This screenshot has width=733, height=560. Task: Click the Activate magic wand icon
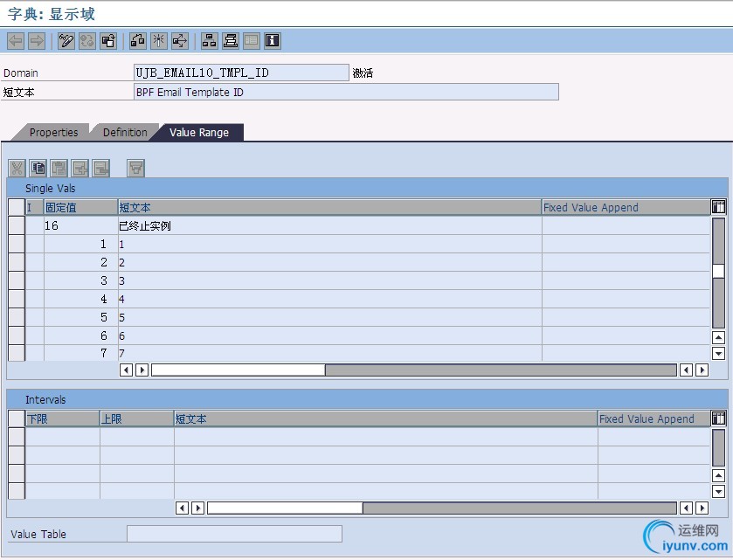tap(158, 41)
